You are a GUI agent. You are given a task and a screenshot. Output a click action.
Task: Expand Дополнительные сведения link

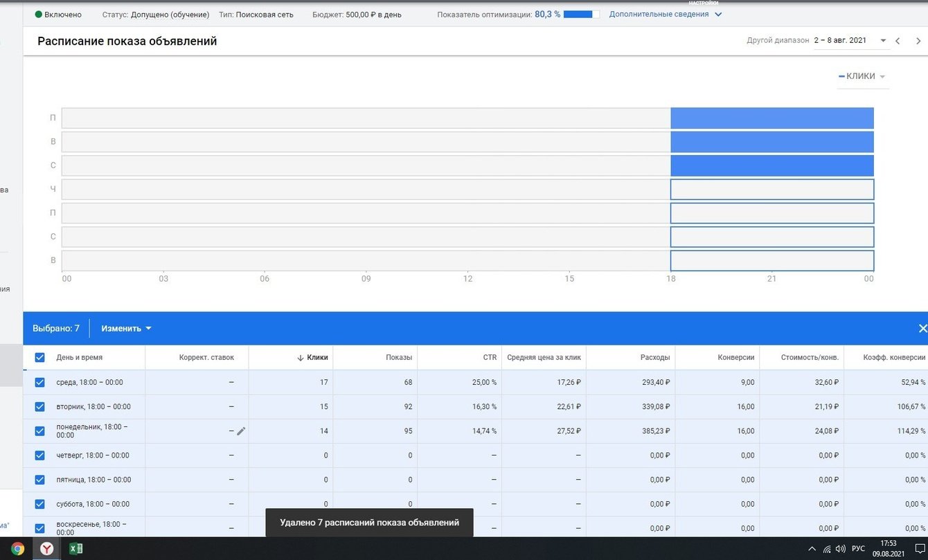665,15
